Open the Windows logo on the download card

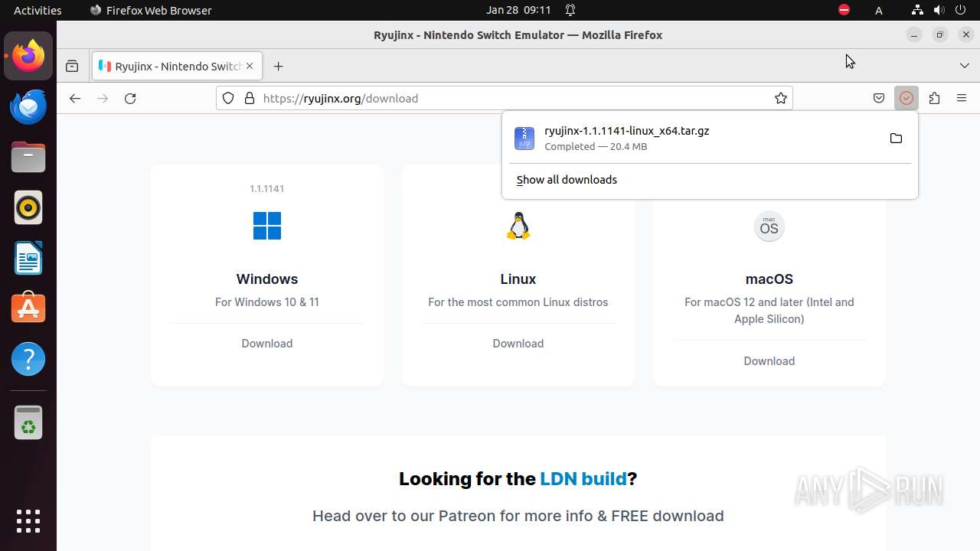(x=267, y=226)
